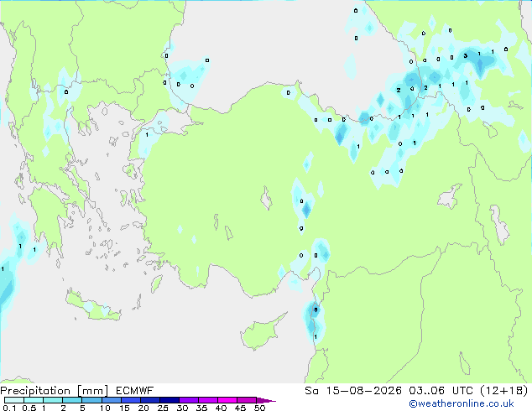Click the 0.1 label under the legend
This screenshot has width=532, height=411.
[9, 408]
